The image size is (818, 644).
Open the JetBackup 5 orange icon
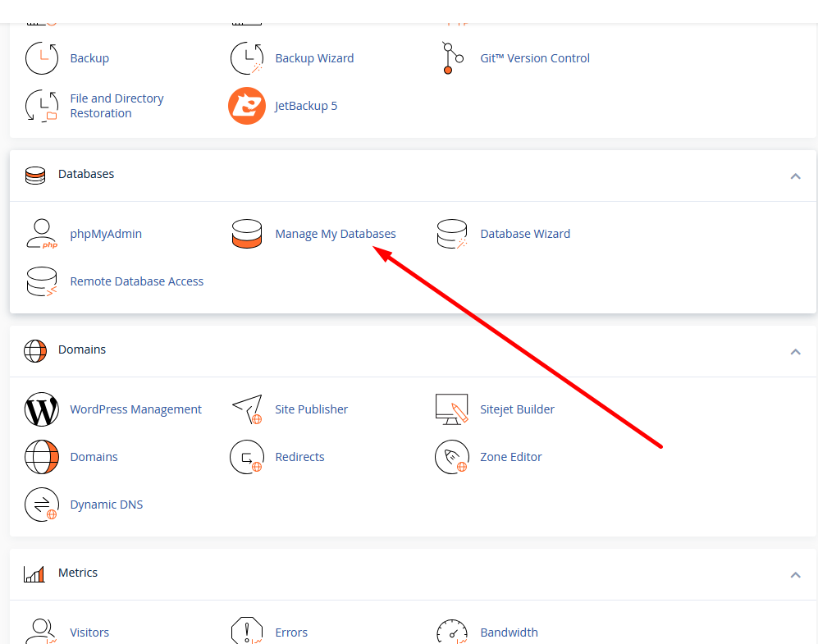click(246, 106)
